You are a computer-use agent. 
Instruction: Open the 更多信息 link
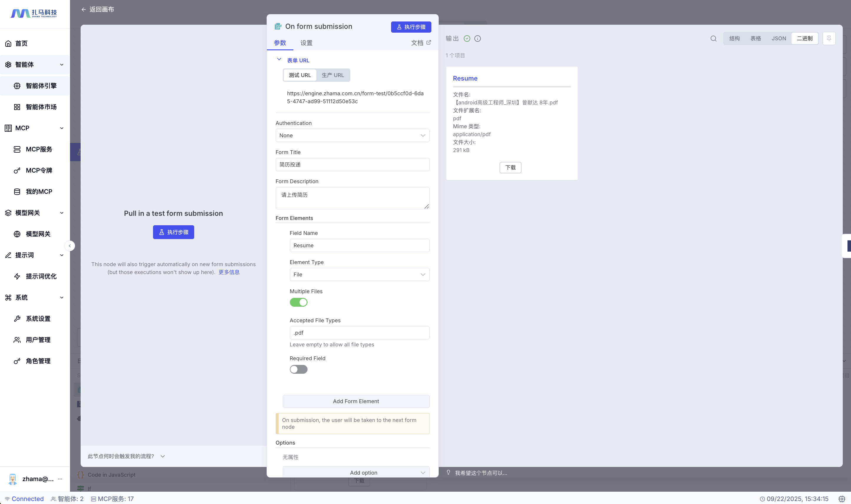coord(229,272)
